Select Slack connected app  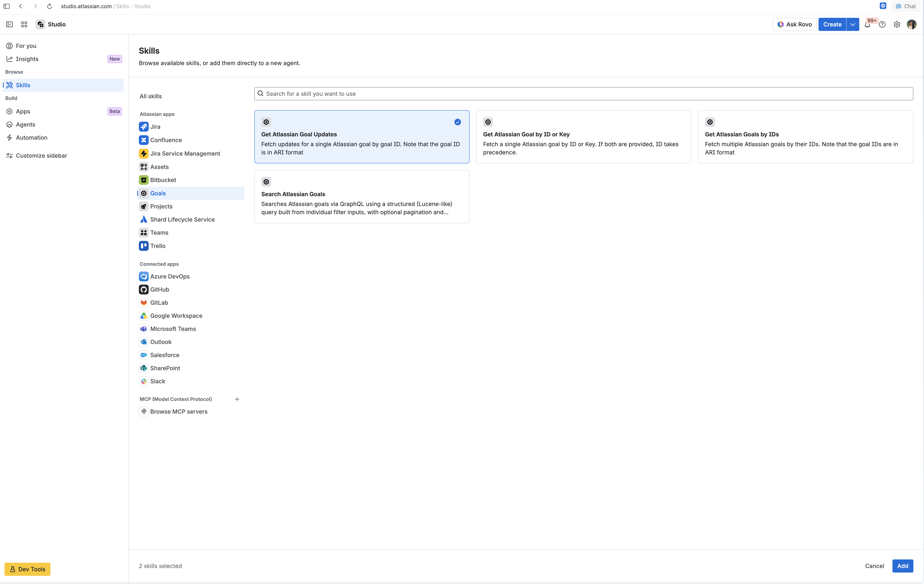coord(191,381)
